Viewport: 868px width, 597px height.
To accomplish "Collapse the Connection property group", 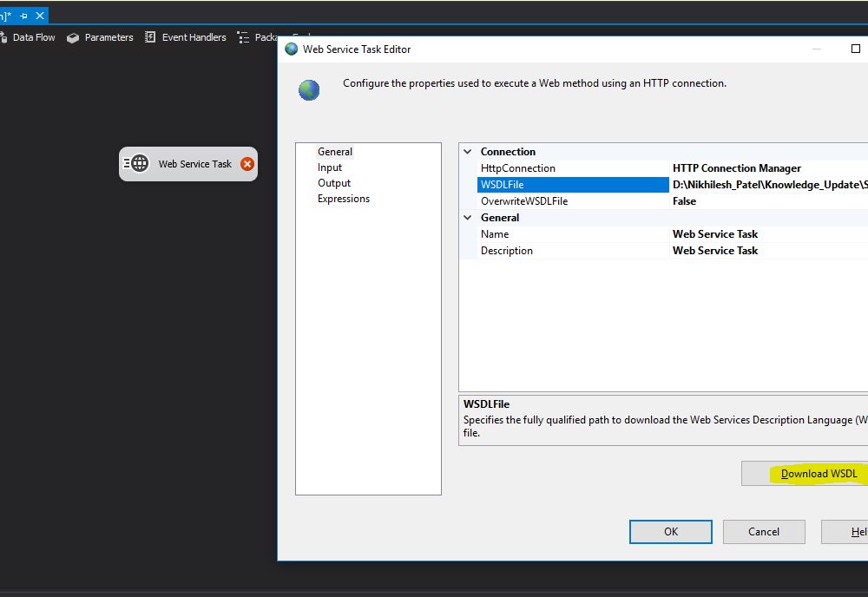I will point(468,152).
